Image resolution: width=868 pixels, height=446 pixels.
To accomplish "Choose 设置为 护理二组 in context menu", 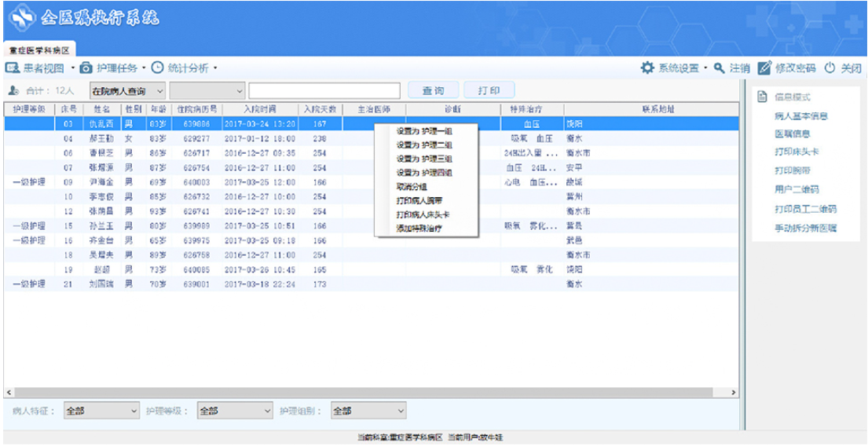I will [427, 145].
